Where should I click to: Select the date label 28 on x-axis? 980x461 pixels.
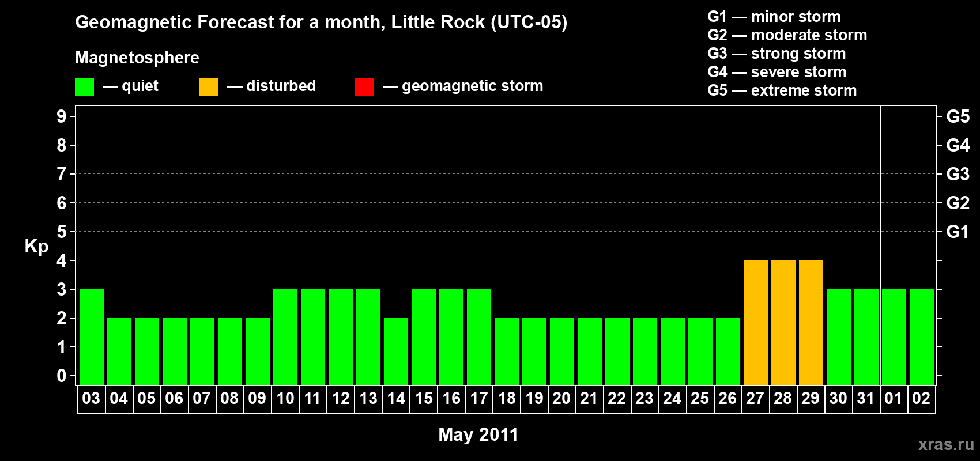tap(783, 399)
